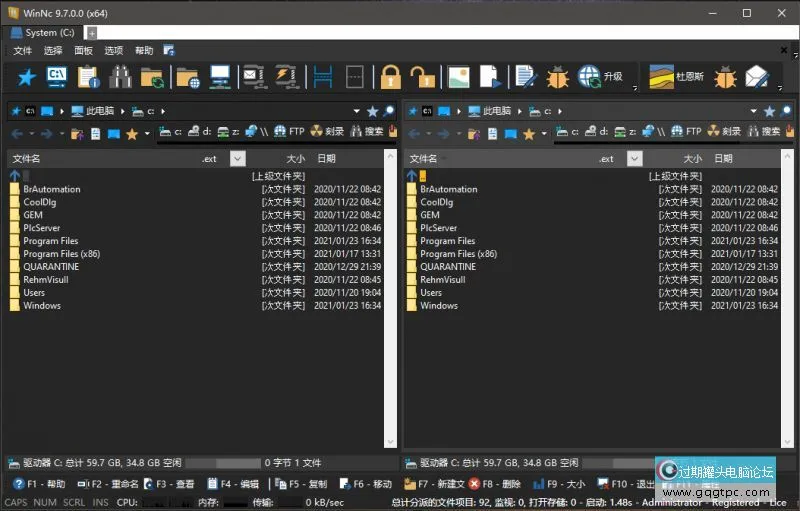Open the .ext column dropdown in left panel

coord(237,158)
